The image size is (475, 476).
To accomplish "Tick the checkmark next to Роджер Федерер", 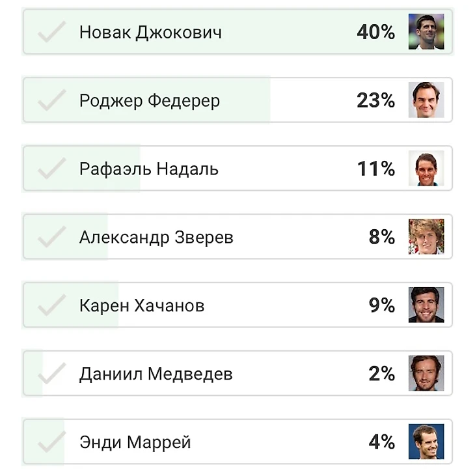I will (52, 100).
